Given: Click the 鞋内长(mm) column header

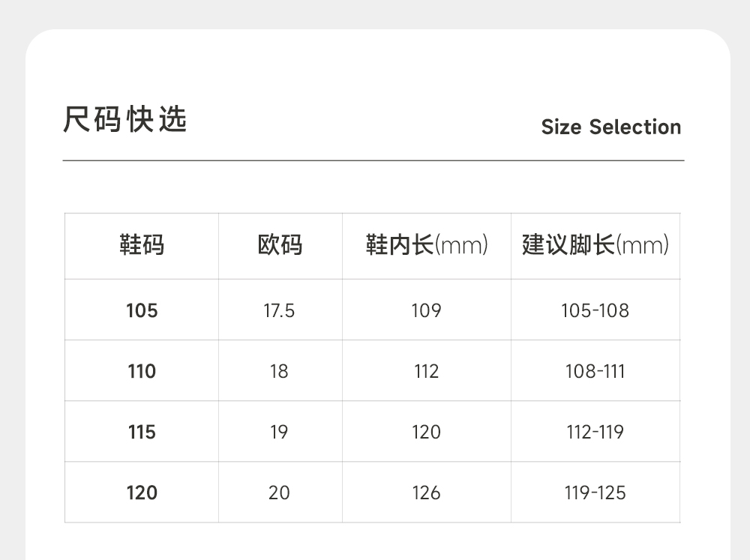Looking at the screenshot, I should (x=427, y=245).
